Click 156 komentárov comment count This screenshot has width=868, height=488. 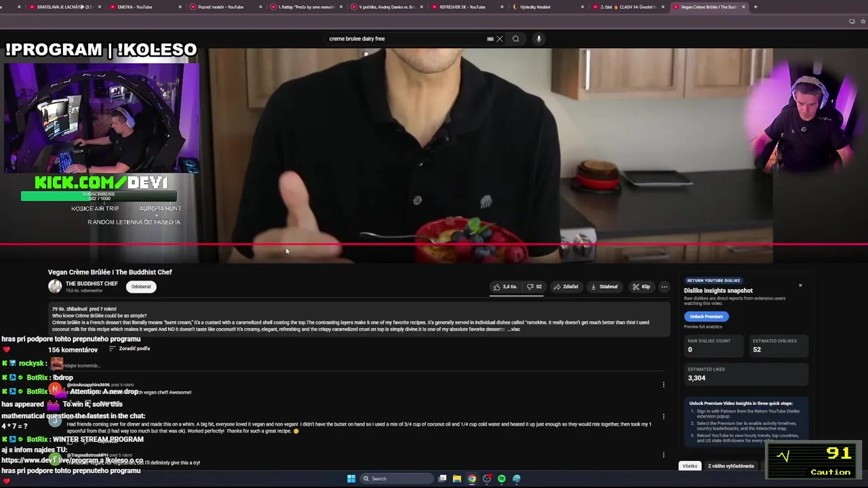coord(73,350)
